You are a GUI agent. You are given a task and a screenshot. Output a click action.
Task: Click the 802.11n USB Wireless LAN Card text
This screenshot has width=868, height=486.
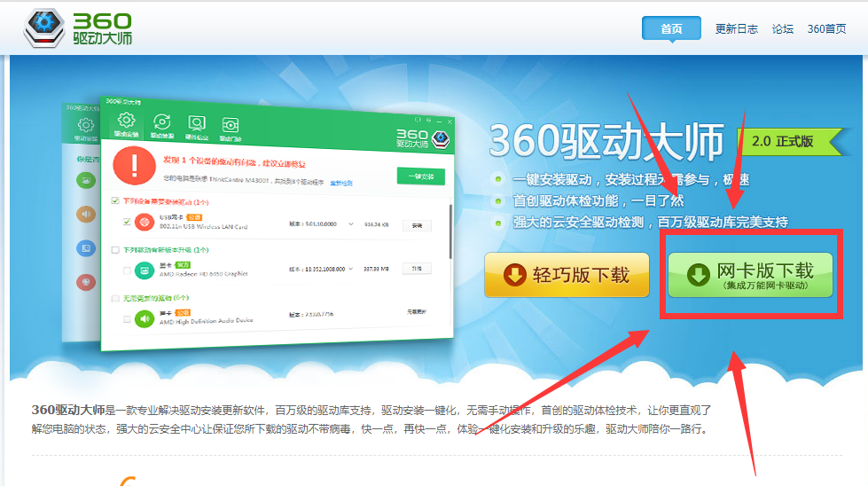point(203,226)
